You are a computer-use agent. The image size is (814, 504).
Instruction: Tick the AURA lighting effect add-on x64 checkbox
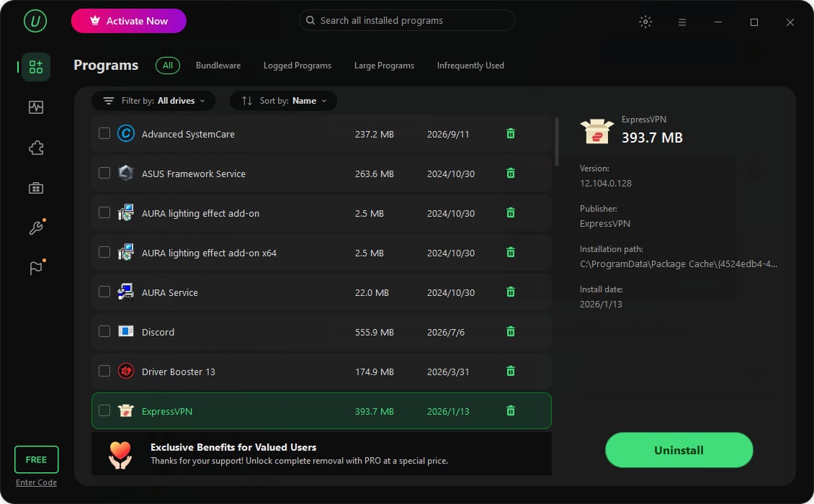[104, 252]
